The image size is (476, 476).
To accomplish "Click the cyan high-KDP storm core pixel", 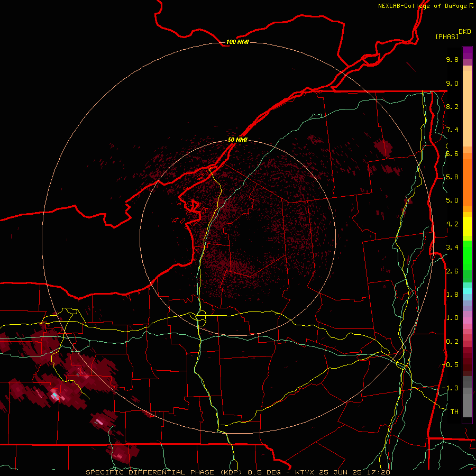I will tap(54, 395).
